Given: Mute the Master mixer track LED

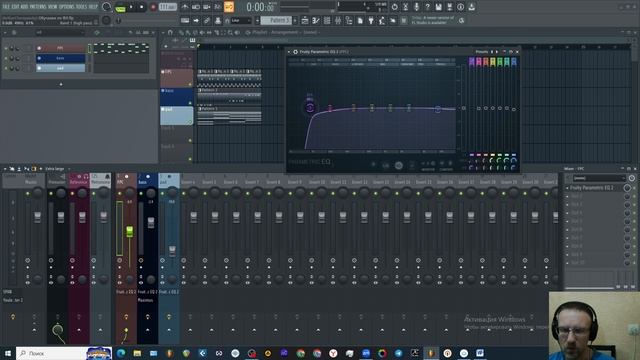Looking at the screenshot, I should point(28,193).
